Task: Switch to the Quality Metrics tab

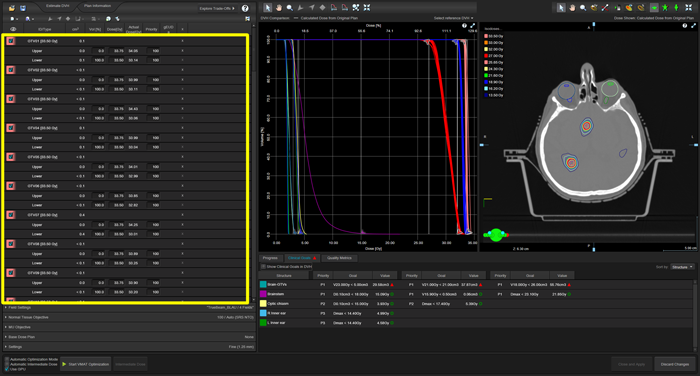Action: tap(339, 258)
